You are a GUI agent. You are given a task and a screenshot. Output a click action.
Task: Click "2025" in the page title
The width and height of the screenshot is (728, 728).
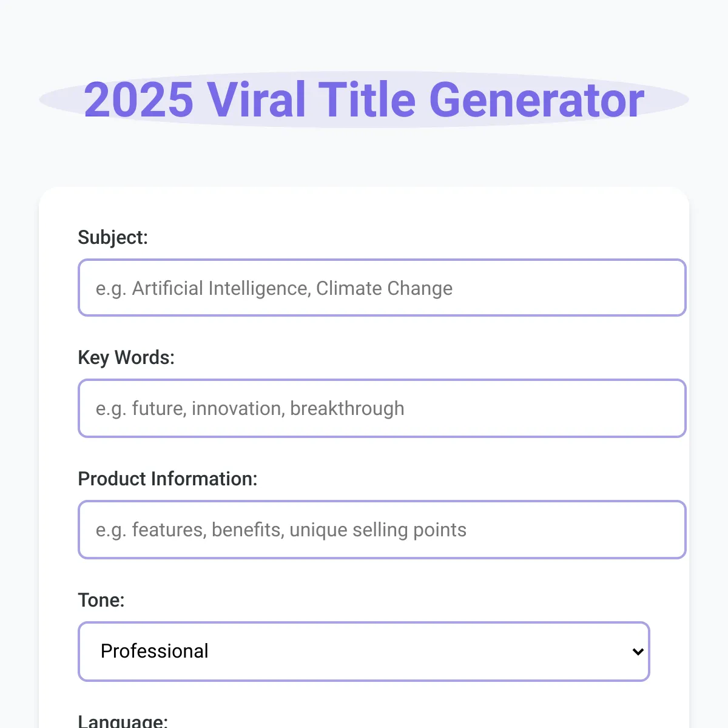pyautogui.click(x=139, y=99)
